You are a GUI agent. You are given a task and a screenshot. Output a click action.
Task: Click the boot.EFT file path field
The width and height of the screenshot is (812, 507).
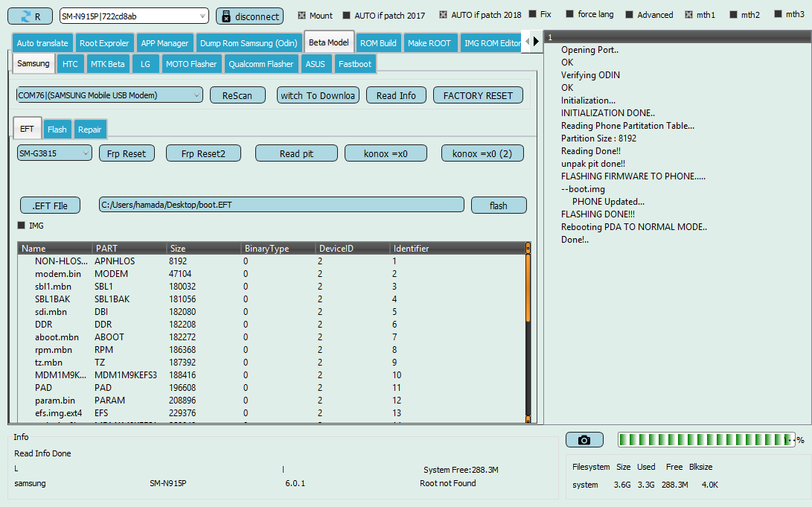281,205
